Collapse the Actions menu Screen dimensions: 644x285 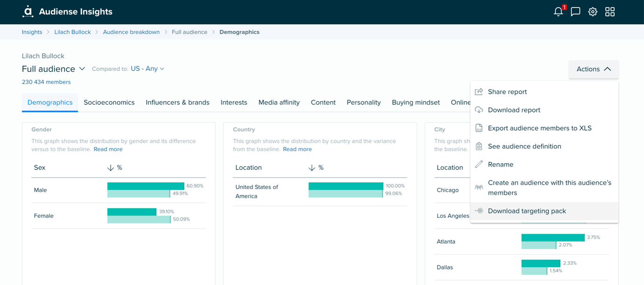coord(594,69)
